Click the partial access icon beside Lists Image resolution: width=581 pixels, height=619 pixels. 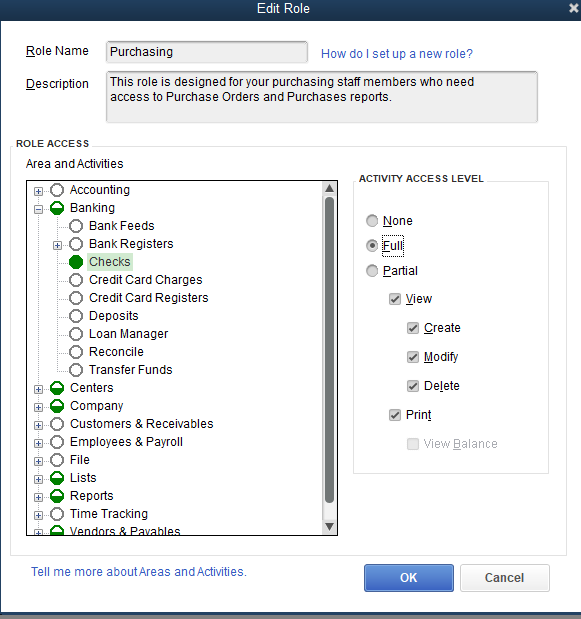click(57, 478)
